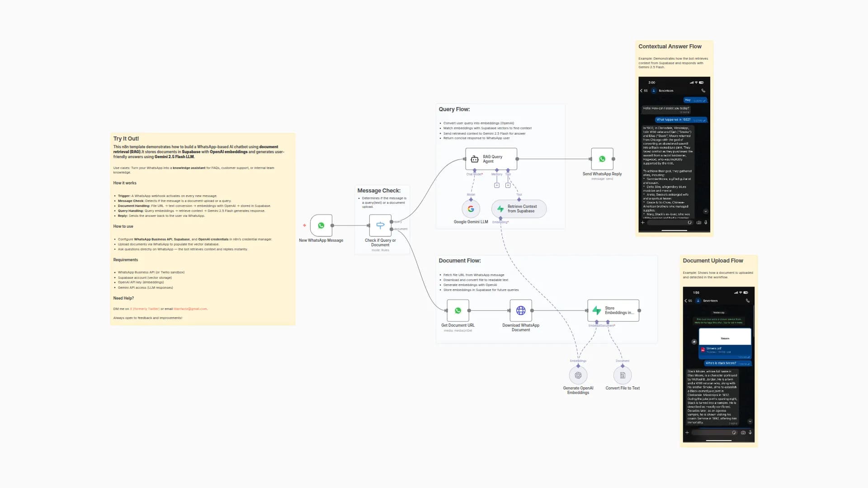868x488 pixels.
Task: Click the plus button on the Memory connector
Action: (x=497, y=185)
